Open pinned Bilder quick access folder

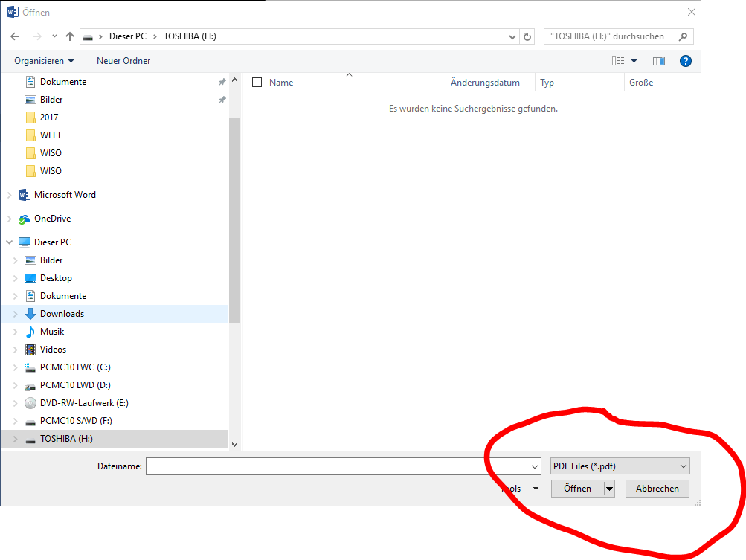pyautogui.click(x=51, y=100)
